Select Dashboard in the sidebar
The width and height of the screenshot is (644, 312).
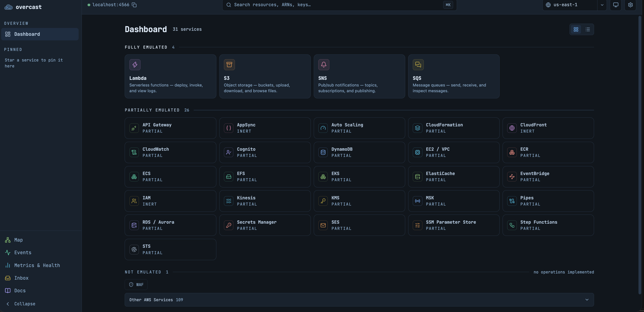pyautogui.click(x=40, y=34)
